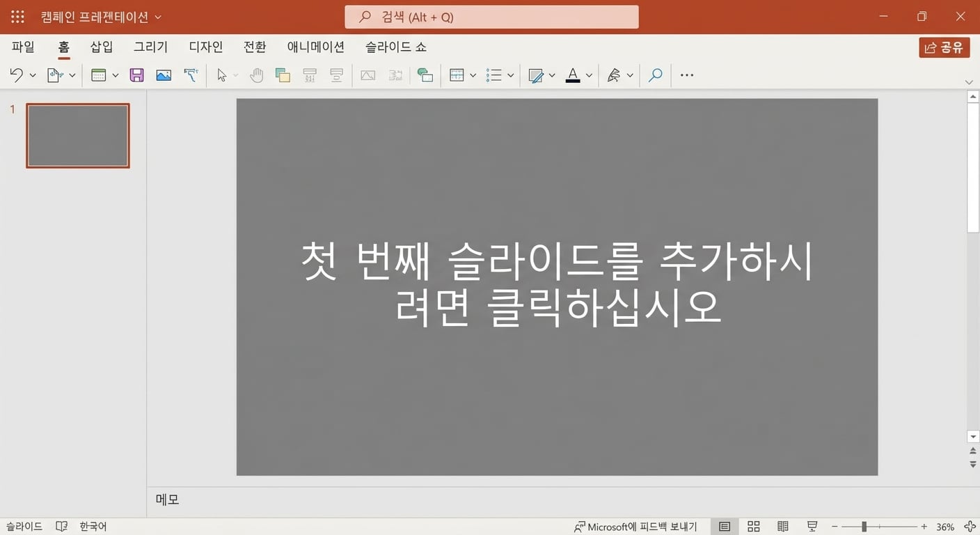Image resolution: width=980 pixels, height=535 pixels.
Task: Switch to Reading view in status bar
Action: point(783,527)
